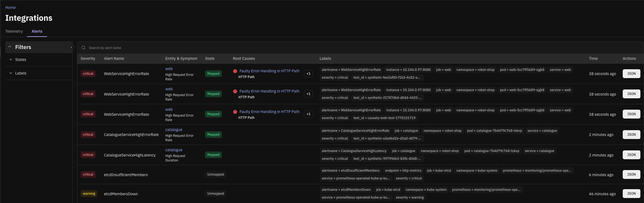Open JSON for etcdMembersDown alert

[x=631, y=194]
